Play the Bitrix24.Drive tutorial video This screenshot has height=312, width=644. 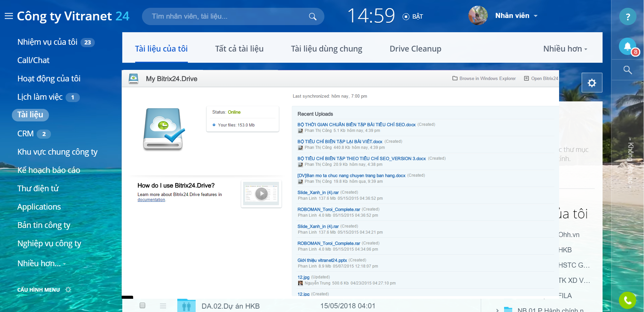click(x=261, y=194)
